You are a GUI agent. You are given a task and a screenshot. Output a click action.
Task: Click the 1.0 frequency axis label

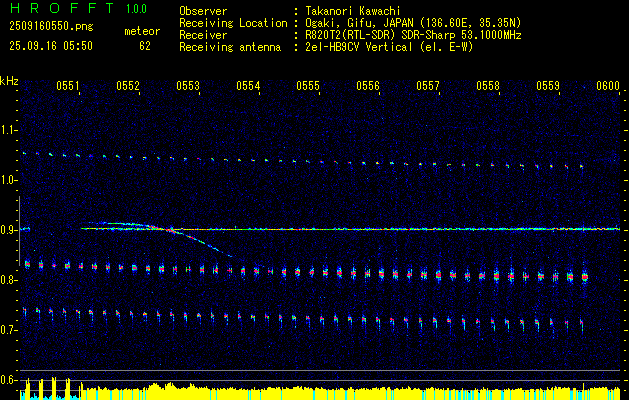click(x=8, y=181)
